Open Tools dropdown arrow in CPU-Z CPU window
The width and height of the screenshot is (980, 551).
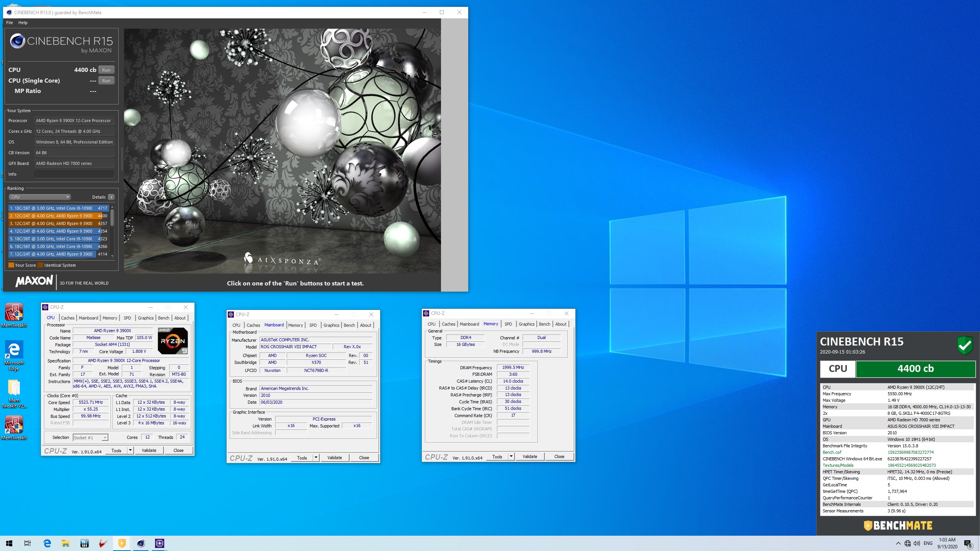pyautogui.click(x=130, y=450)
